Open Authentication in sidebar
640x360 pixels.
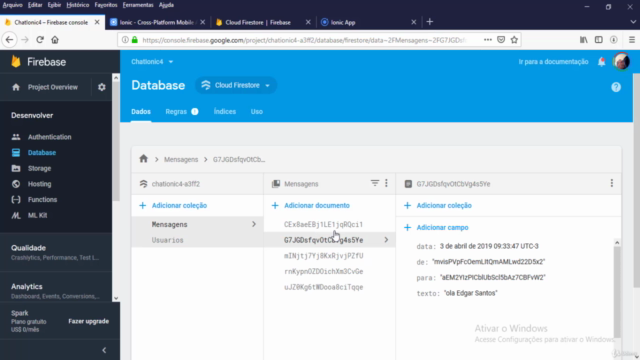click(49, 137)
